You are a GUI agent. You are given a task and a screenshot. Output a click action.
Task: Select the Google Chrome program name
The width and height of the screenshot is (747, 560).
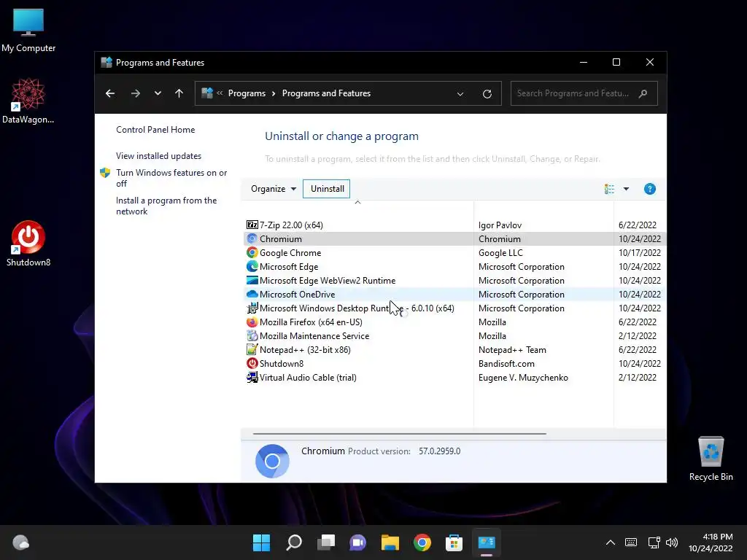pyautogui.click(x=290, y=252)
